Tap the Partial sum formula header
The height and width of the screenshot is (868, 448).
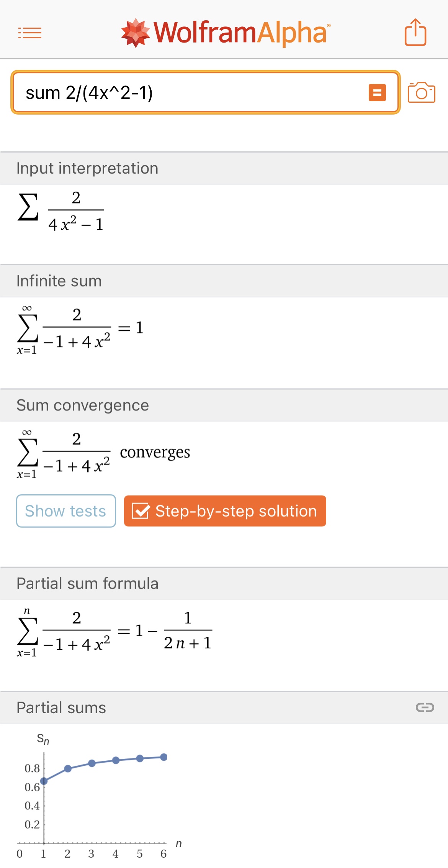(87, 584)
